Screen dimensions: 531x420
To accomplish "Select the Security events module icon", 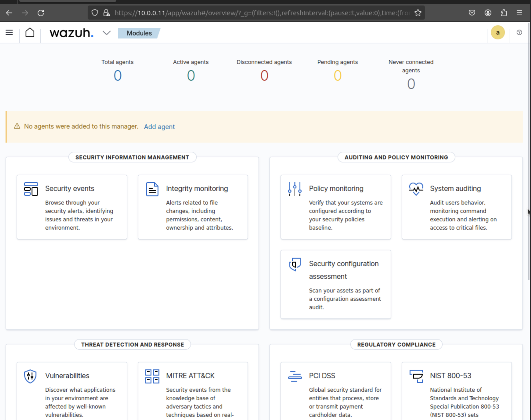I will (x=30, y=189).
